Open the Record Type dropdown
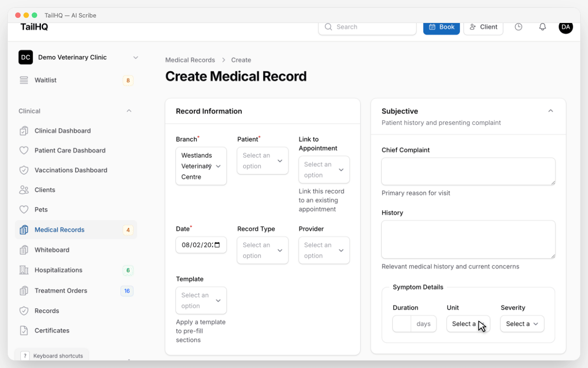588x368 pixels. [262, 250]
